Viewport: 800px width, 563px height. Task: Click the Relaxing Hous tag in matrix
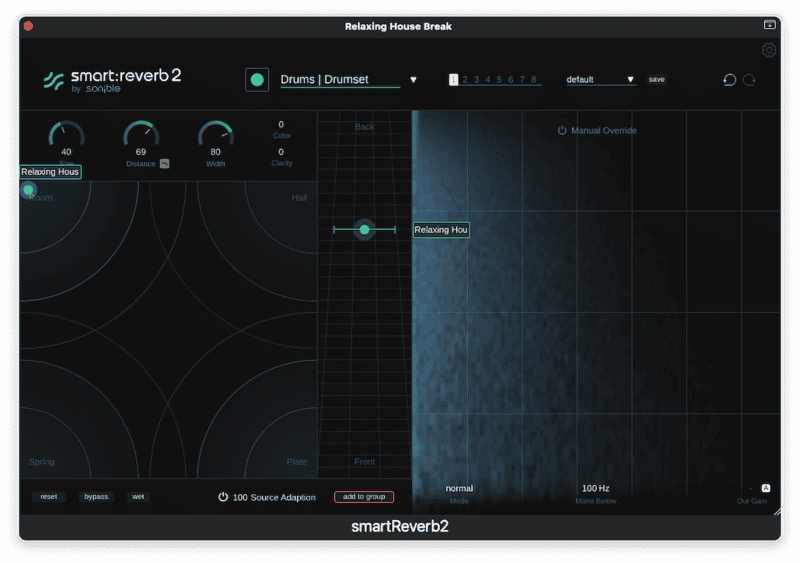click(50, 172)
